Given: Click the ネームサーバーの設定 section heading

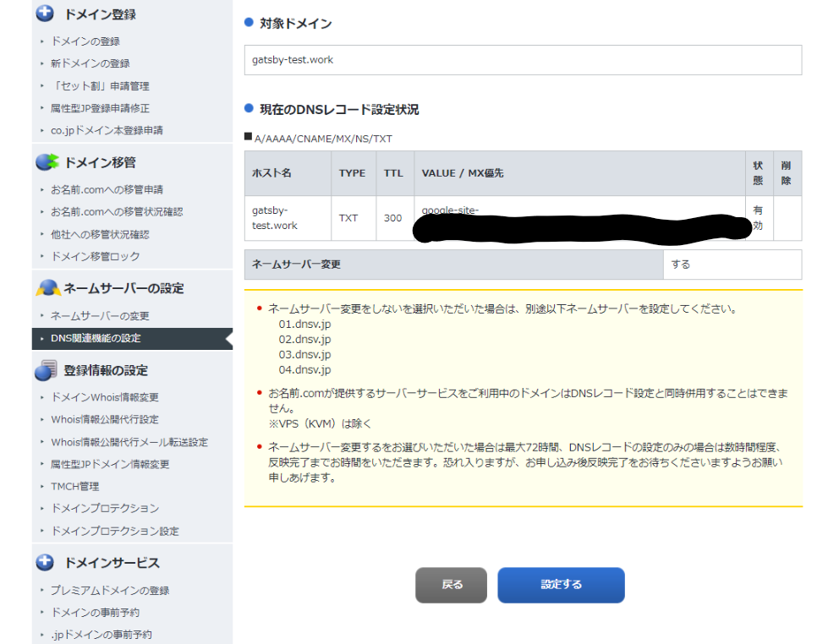Looking at the screenshot, I should coord(123,288).
